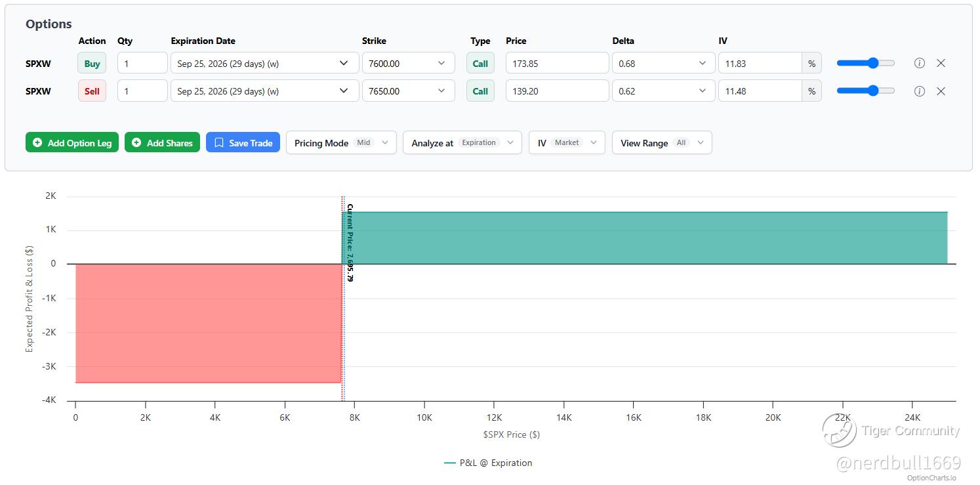Click the 173.85 price input field
Image resolution: width=980 pixels, height=485 pixels.
(558, 64)
